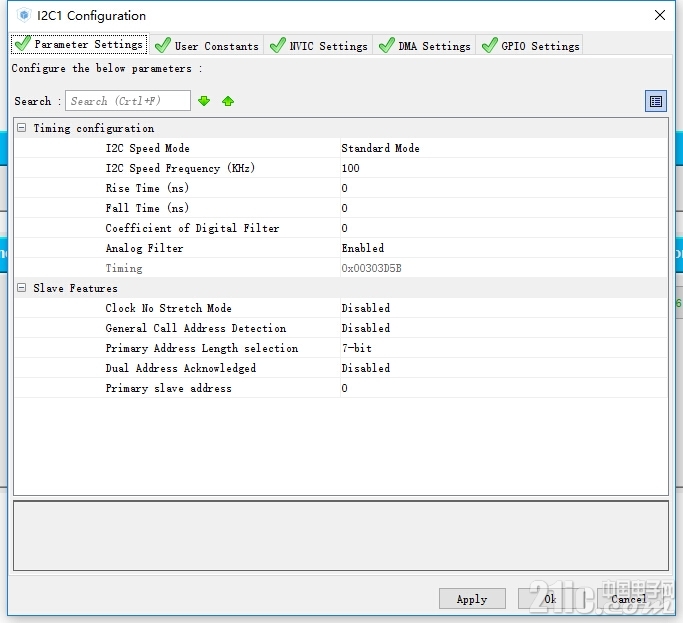
Task: Select General Call Address Detection label
Action: pos(196,328)
